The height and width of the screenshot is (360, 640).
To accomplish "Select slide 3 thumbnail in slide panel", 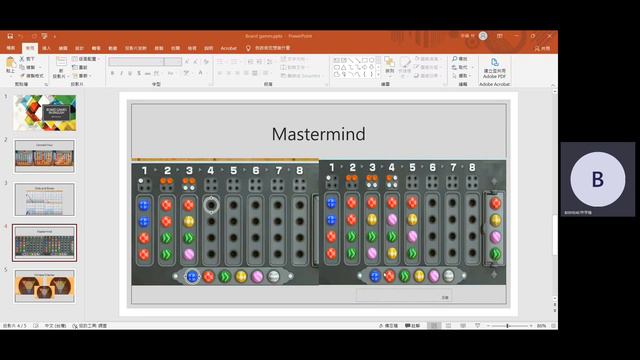I will (x=44, y=199).
